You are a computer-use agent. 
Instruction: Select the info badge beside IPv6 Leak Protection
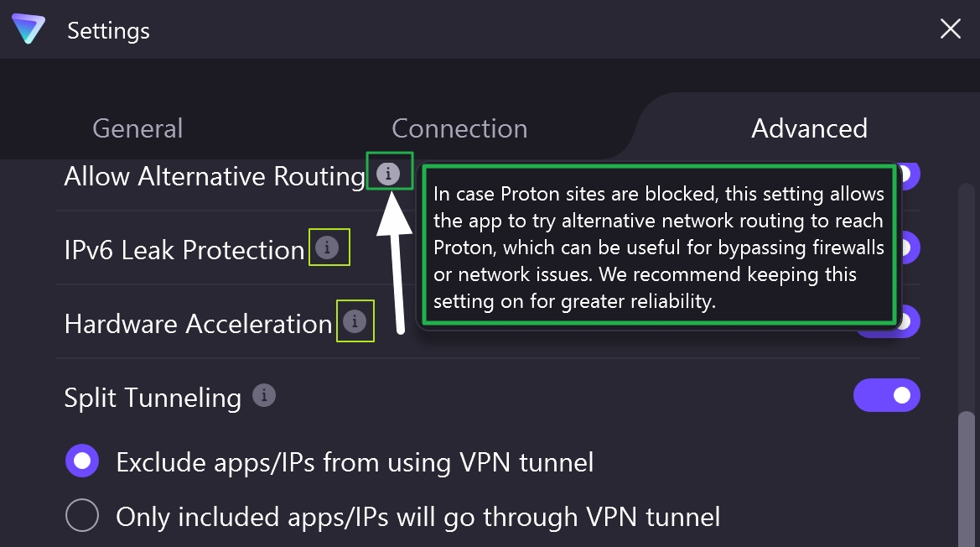click(x=329, y=247)
